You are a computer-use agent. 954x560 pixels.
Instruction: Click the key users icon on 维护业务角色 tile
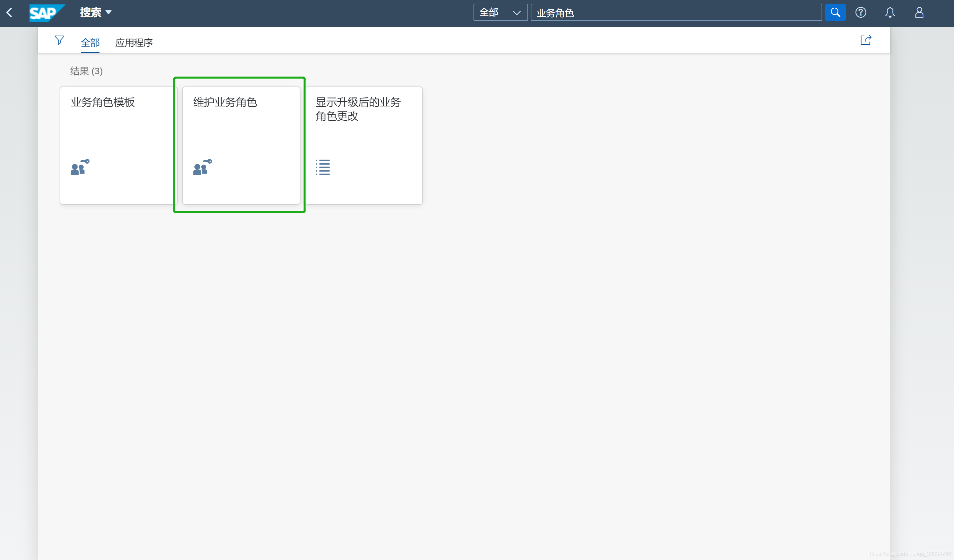202,167
